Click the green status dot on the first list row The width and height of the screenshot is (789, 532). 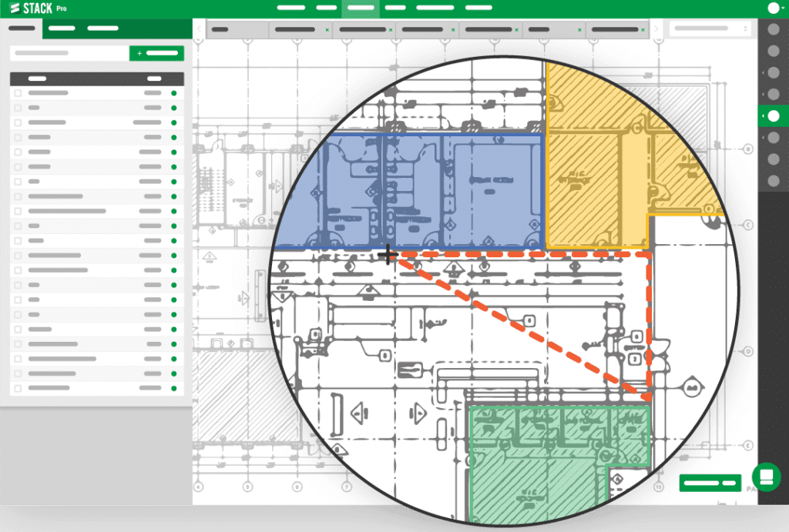pos(174,93)
